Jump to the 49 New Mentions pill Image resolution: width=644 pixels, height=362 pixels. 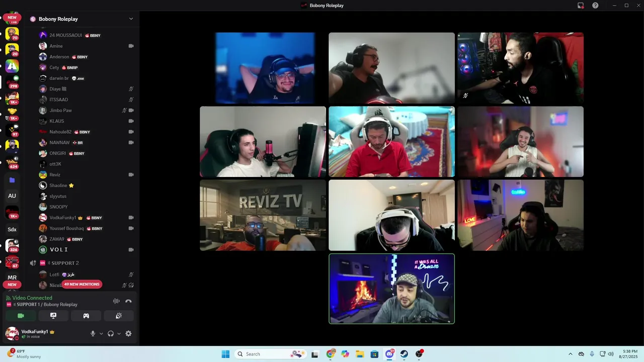(82, 284)
